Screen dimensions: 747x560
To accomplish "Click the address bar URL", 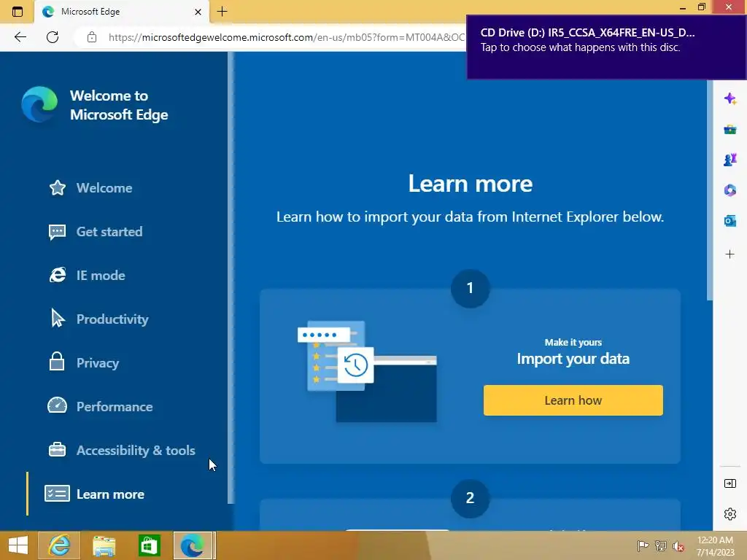I will (286, 37).
